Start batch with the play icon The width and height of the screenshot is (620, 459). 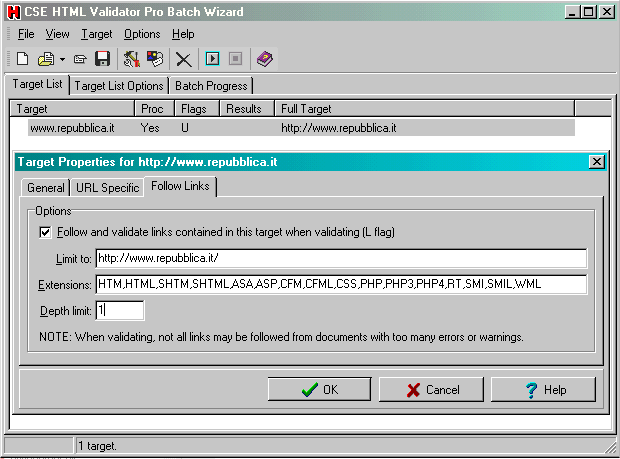point(212,59)
